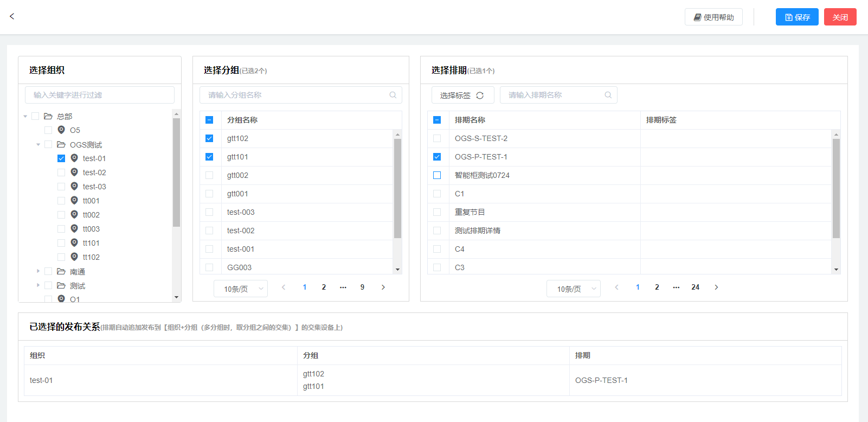Open page 2 of the group list
This screenshot has width=868, height=422.
tap(324, 287)
